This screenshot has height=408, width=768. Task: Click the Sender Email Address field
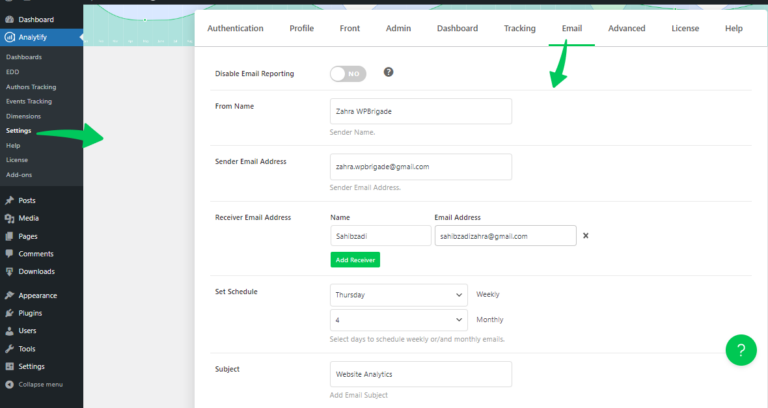pyautogui.click(x=421, y=167)
